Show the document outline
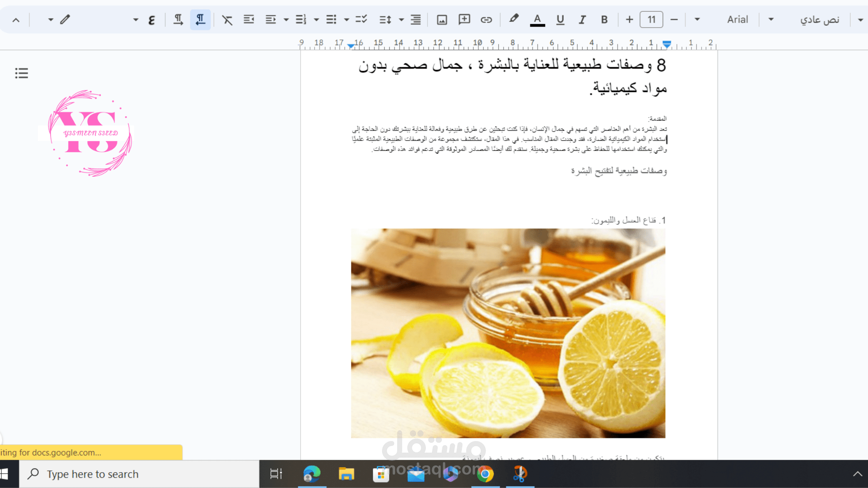The height and width of the screenshot is (488, 868). 21,73
